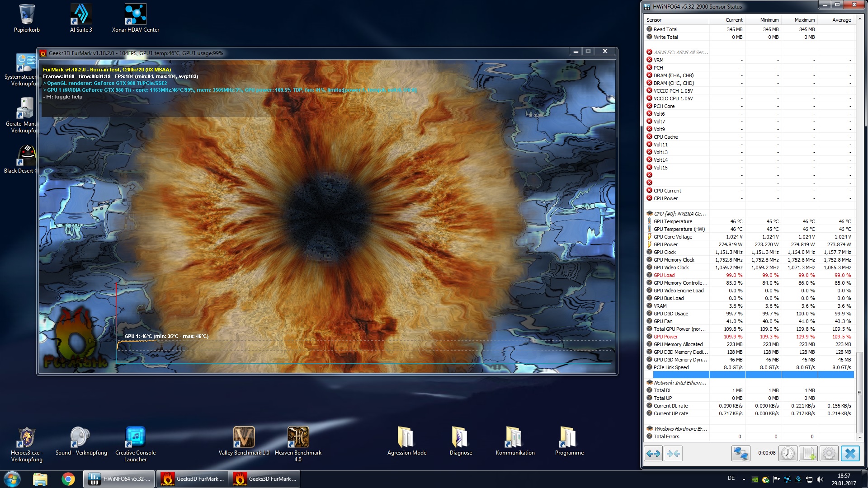Screen dimensions: 868x488
Task: Click the Average column header
Action: pyautogui.click(x=841, y=20)
